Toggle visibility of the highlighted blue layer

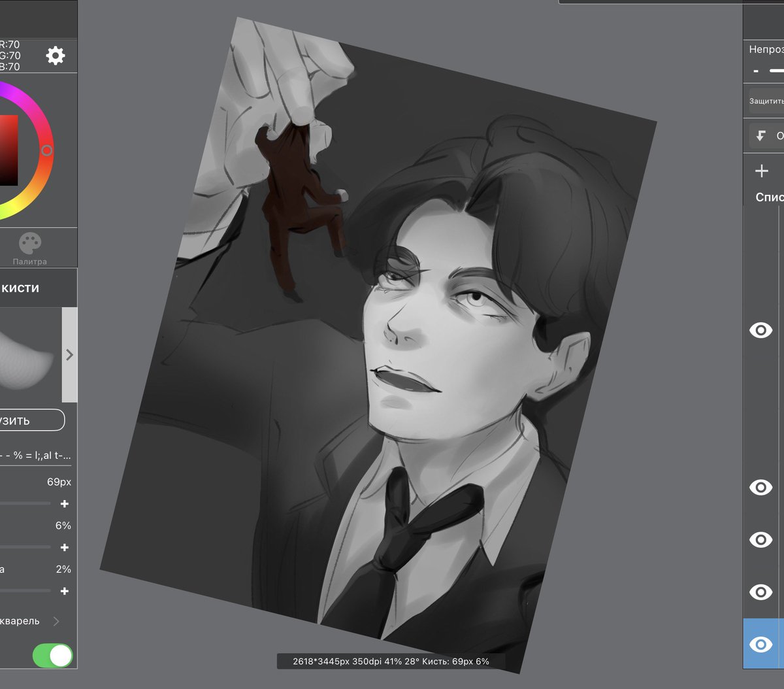(x=760, y=645)
